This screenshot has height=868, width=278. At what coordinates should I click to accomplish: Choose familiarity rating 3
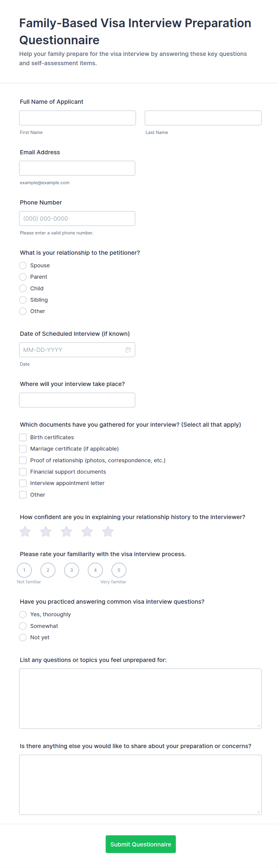71,570
